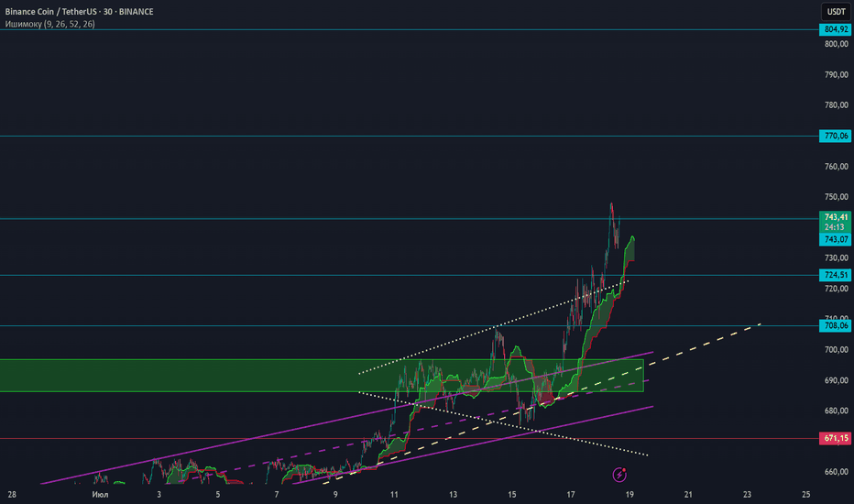This screenshot has width=854, height=504.
Task: Click the 750,00 price axis value
Action: click(x=836, y=197)
